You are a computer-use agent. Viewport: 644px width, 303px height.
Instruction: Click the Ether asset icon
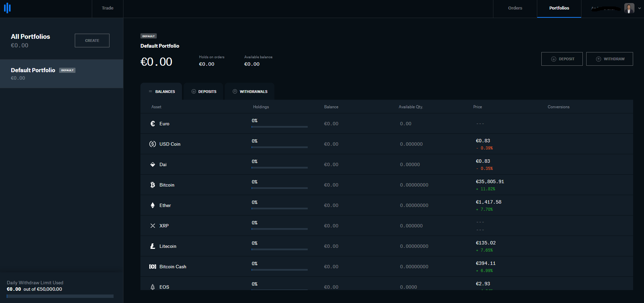coord(153,205)
